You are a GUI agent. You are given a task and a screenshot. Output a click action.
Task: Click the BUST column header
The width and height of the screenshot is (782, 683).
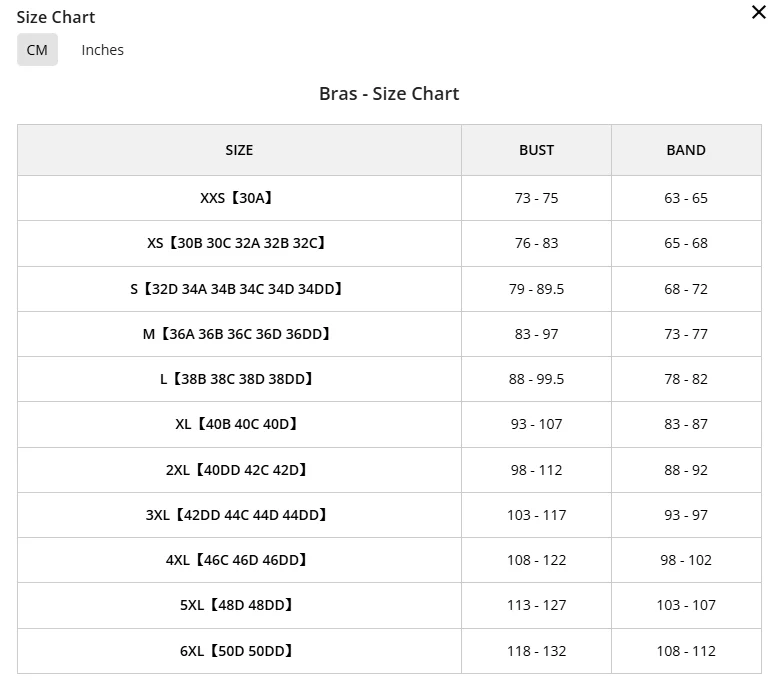(x=537, y=150)
